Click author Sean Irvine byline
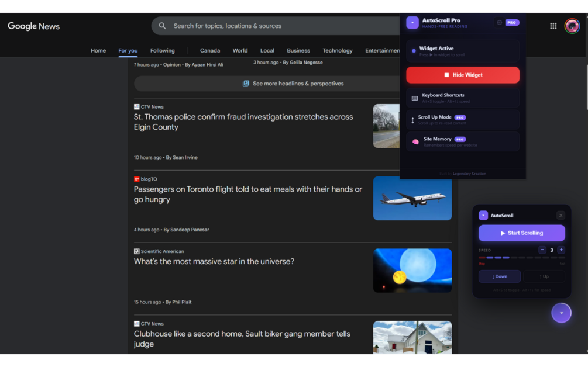The width and height of the screenshot is (588, 367). click(x=182, y=157)
